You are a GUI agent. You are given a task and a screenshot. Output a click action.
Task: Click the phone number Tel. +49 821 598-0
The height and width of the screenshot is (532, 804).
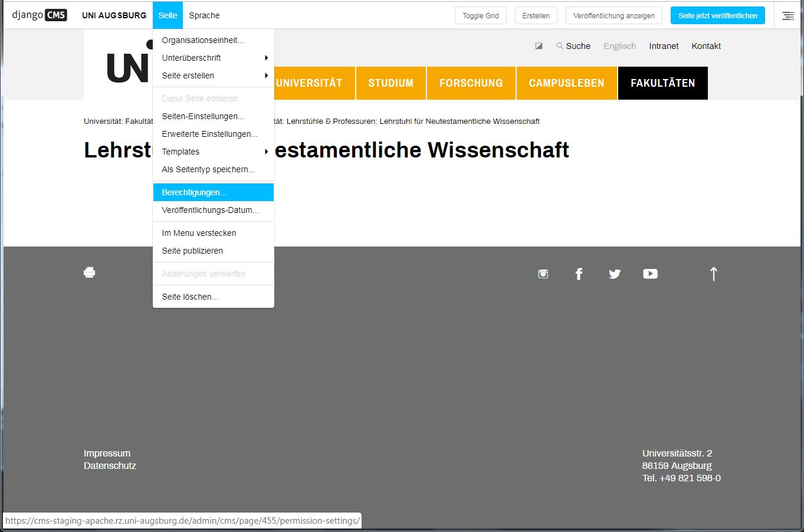coord(682,478)
